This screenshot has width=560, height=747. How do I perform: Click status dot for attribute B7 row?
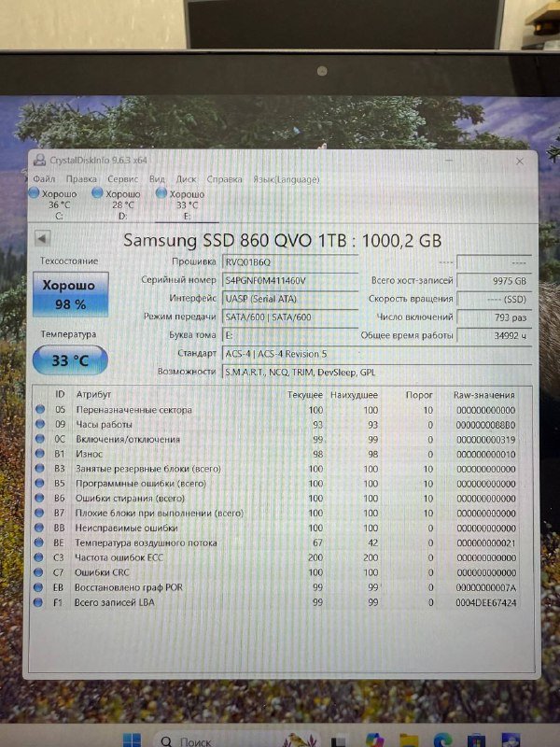tap(39, 513)
